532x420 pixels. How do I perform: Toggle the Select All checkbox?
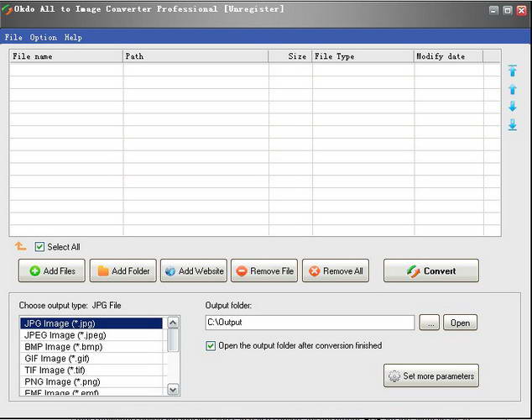coord(39,246)
